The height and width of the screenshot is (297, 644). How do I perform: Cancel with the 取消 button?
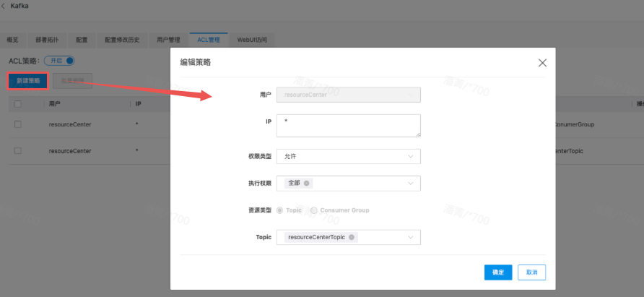[x=532, y=272]
